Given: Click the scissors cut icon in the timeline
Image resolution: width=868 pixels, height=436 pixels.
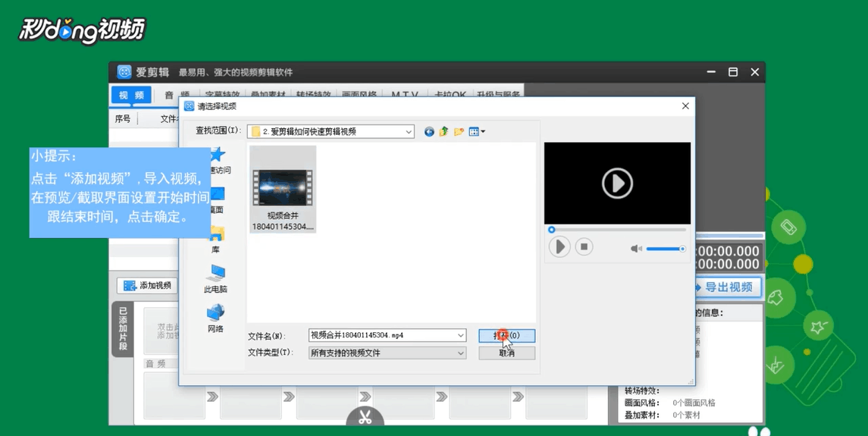Looking at the screenshot, I should 365,416.
